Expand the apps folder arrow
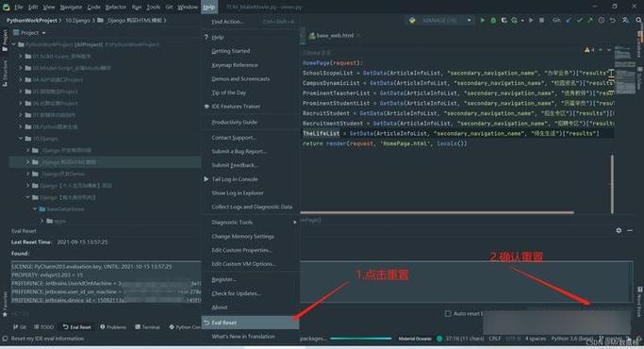 [41, 221]
